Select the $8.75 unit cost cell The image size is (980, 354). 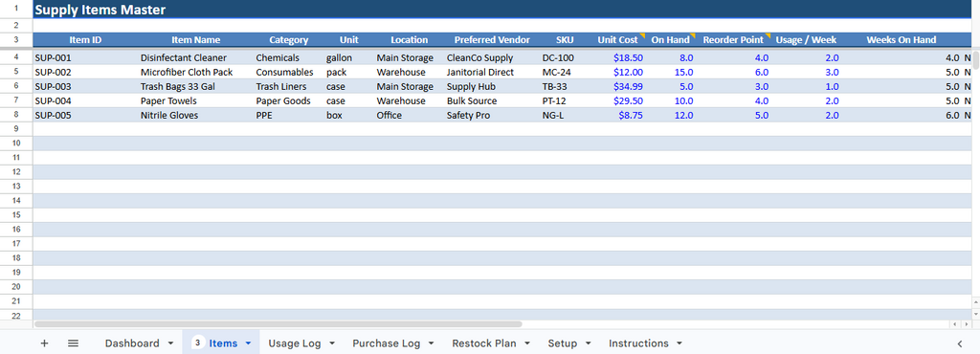click(617, 115)
